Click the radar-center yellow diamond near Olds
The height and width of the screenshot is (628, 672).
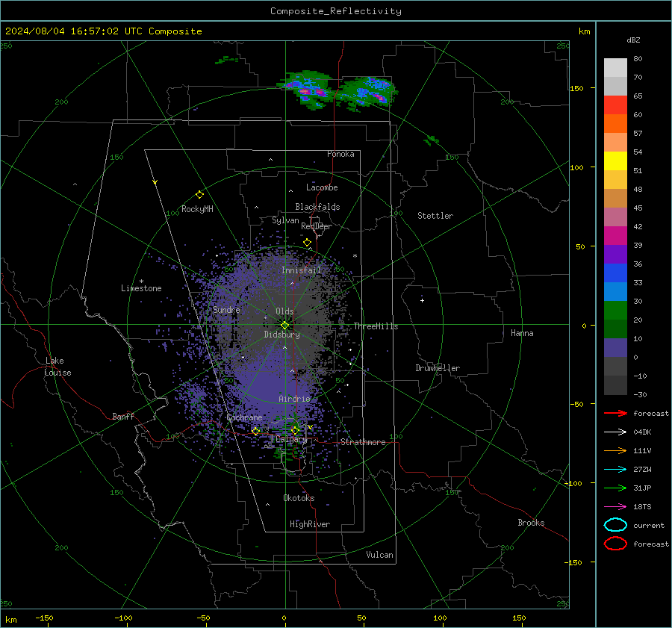click(x=285, y=326)
